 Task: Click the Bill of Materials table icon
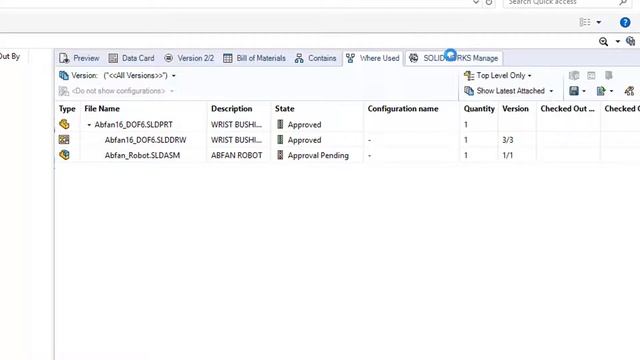[x=228, y=58]
